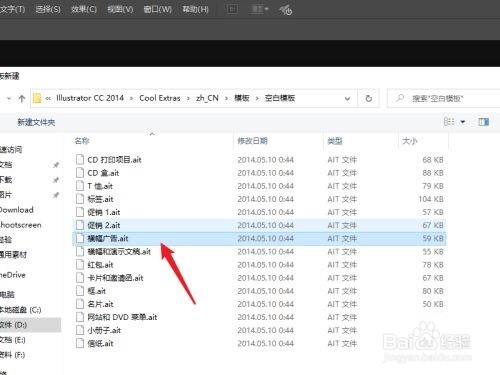The width and height of the screenshot is (500, 375).
Task: Click the file icon of 信纸.ait
Action: [x=80, y=343]
